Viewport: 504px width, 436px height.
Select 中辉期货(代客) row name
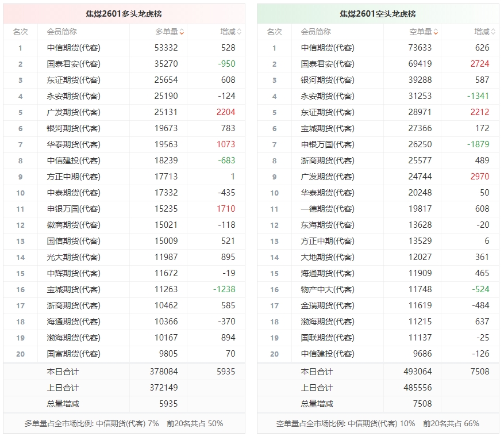[74, 273]
